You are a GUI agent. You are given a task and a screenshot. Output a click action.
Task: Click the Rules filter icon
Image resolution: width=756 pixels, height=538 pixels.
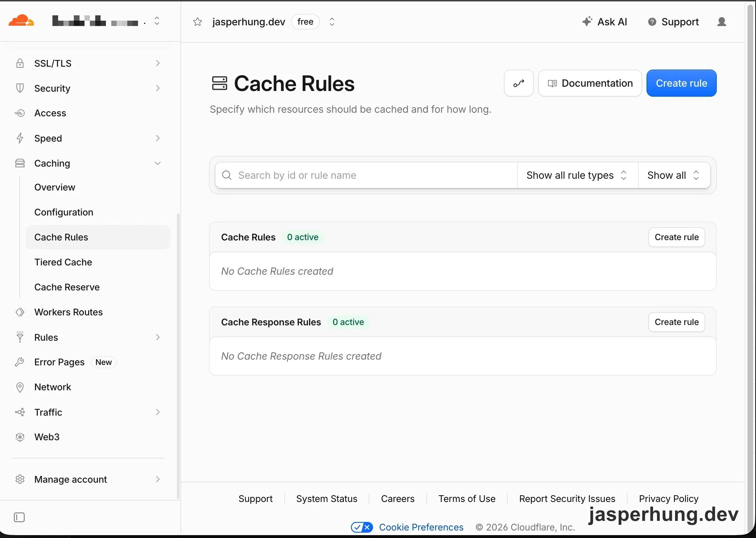pyautogui.click(x=20, y=337)
